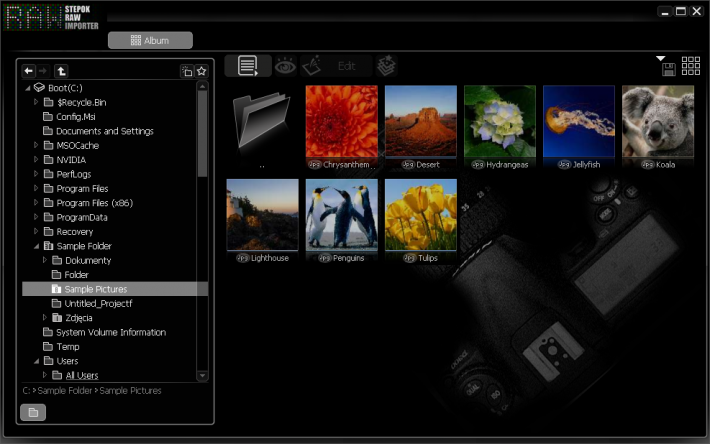The height and width of the screenshot is (444, 710).
Task: Click the path text C:>Sample Folder>Sample Pictures
Action: pyautogui.click(x=92, y=390)
